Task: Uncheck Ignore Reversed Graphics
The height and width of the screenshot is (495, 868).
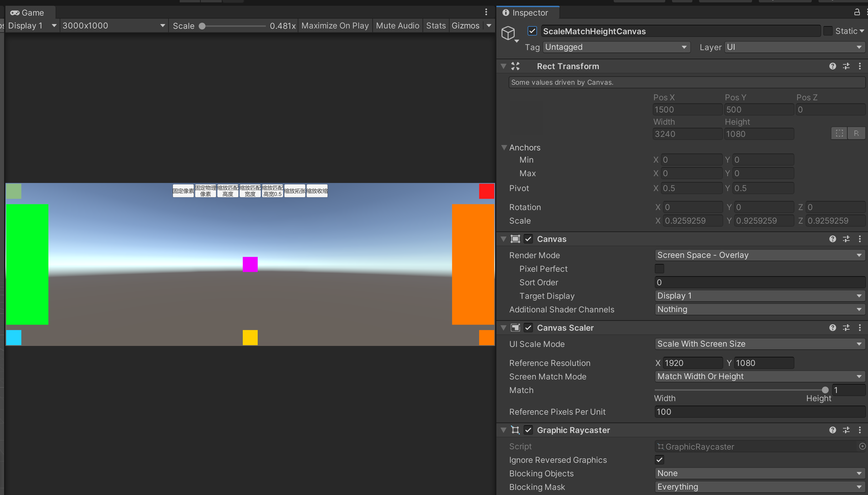Action: 659,460
